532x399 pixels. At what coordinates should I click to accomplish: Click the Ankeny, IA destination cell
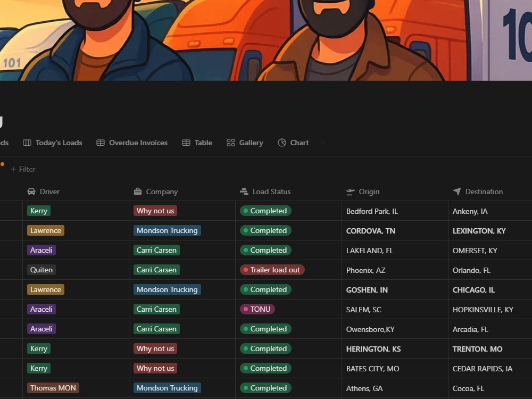click(491, 211)
